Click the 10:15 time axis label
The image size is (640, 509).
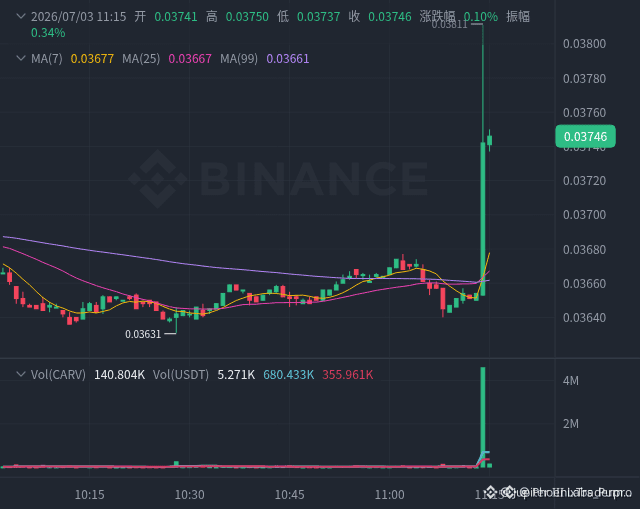coord(89,495)
